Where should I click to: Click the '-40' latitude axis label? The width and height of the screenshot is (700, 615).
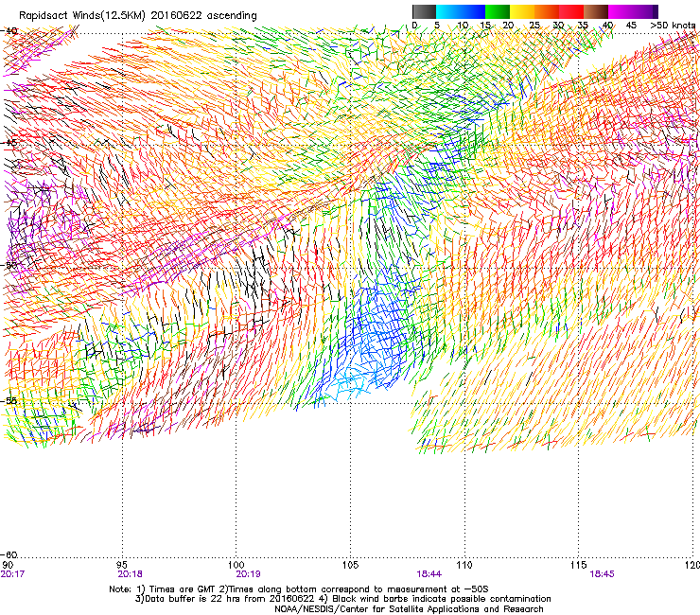[x=9, y=31]
